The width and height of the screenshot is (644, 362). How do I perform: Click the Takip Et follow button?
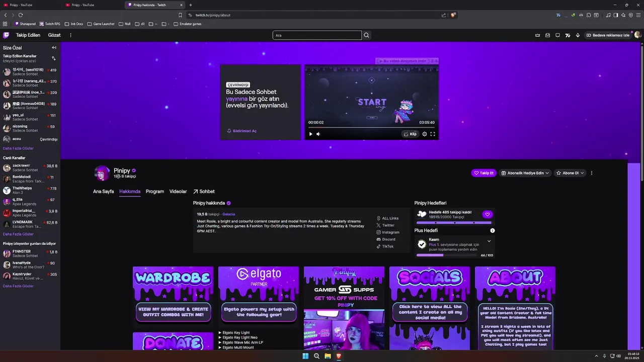coord(484,173)
